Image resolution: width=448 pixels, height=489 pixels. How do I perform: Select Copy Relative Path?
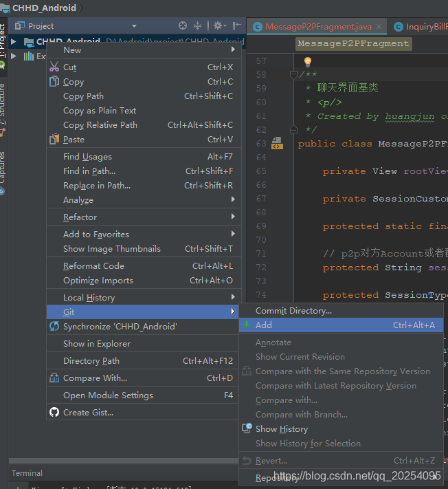click(144, 124)
